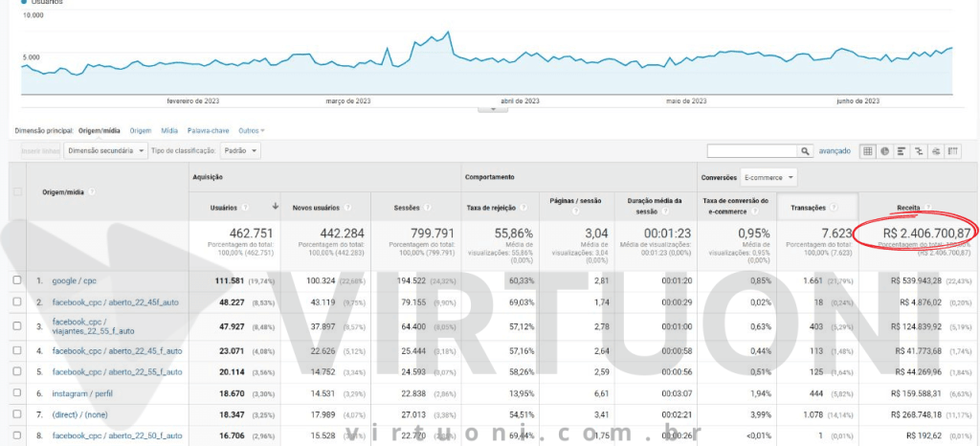The image size is (980, 446).
Task: Select the performance bar view icon
Action: click(x=902, y=151)
